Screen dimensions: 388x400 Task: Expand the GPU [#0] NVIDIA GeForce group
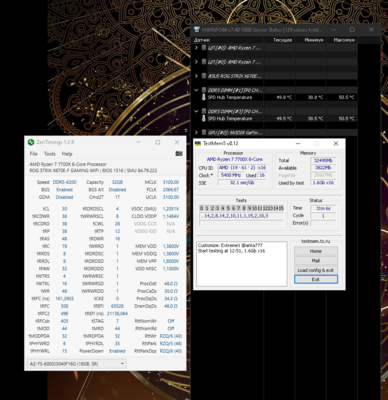pos(196,133)
